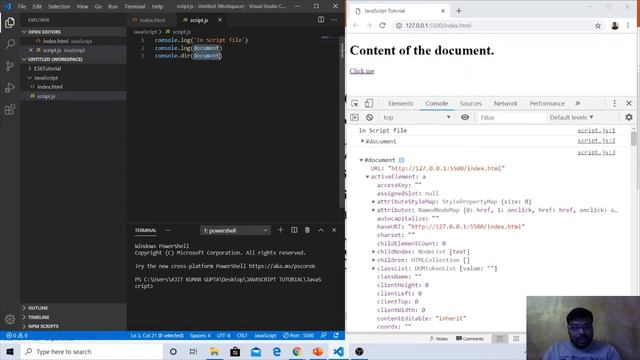The image size is (640, 360).
Task: Expand the Timeline section
Action: coord(73,317)
